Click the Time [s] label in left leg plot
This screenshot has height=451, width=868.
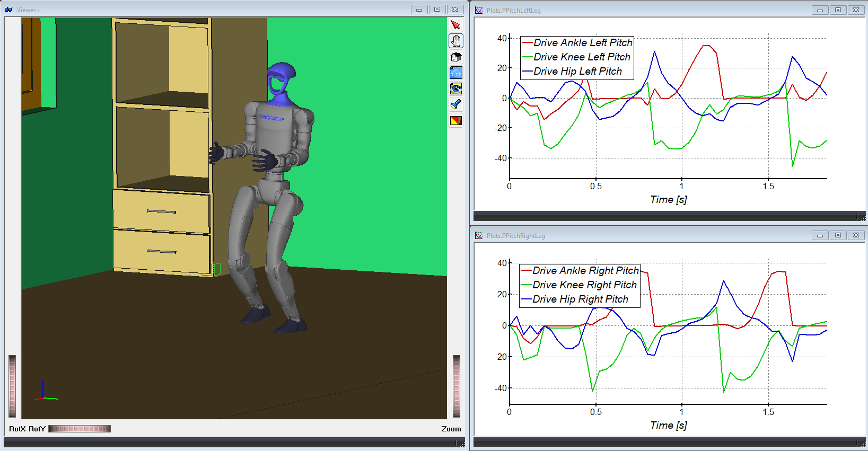[x=669, y=200]
